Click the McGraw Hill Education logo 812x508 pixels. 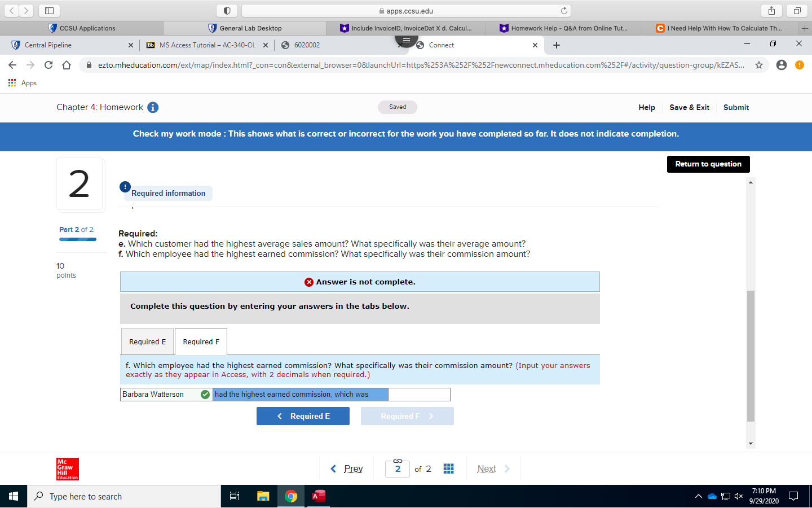(67, 469)
